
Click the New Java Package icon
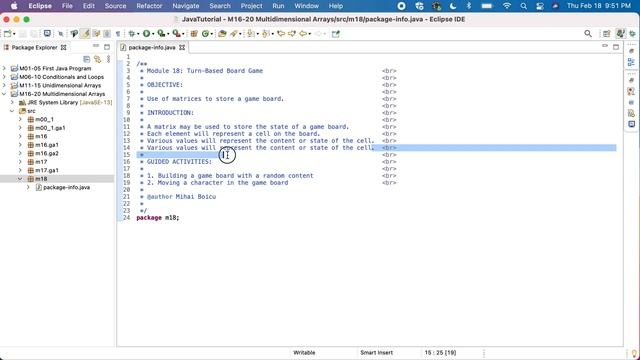point(193,34)
